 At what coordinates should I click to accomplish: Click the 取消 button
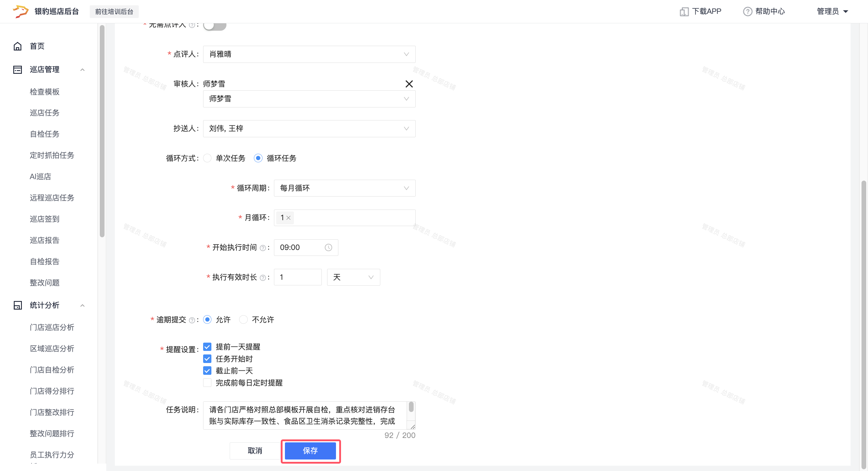pos(255,451)
